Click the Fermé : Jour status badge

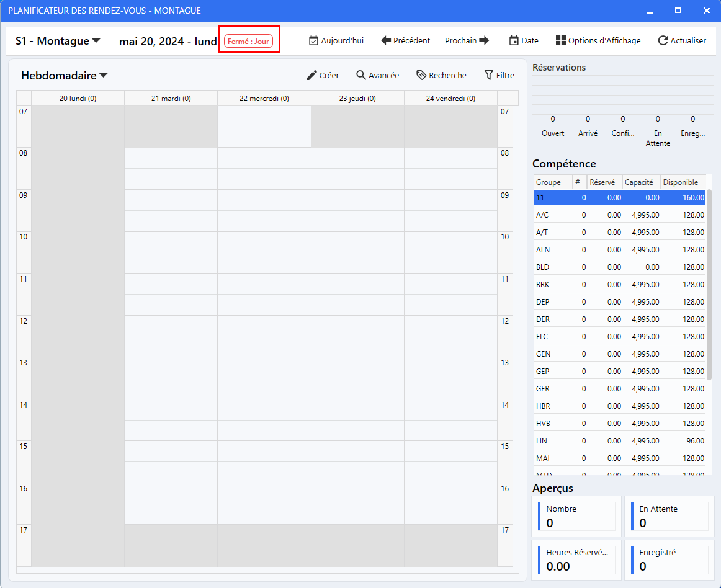[x=248, y=42]
